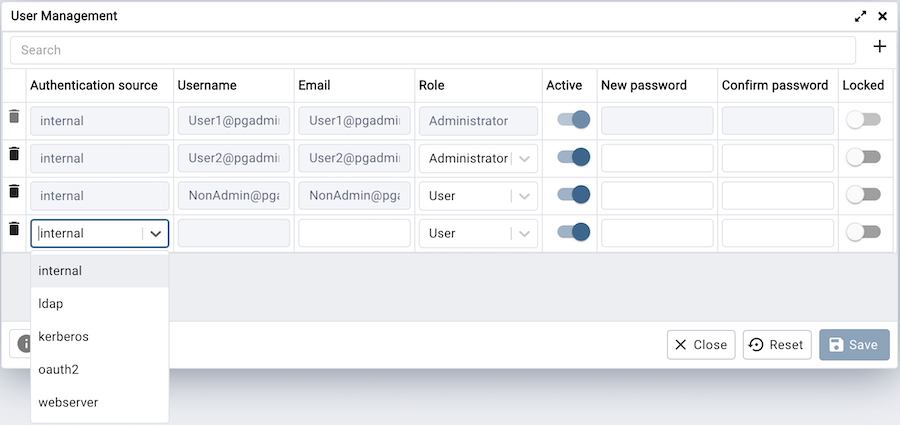Click the Search users field

tap(432, 50)
